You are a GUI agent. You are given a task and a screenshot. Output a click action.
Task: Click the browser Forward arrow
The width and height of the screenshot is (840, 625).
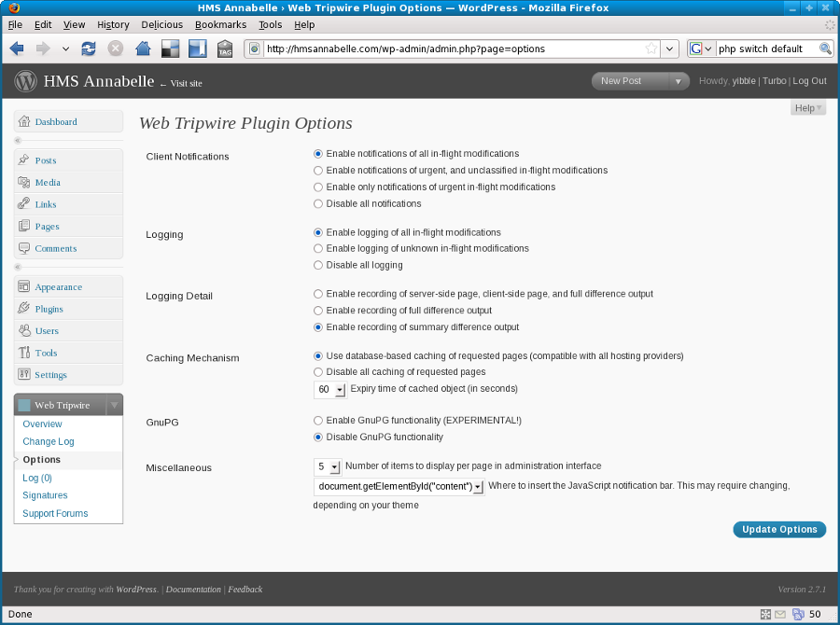(x=43, y=49)
